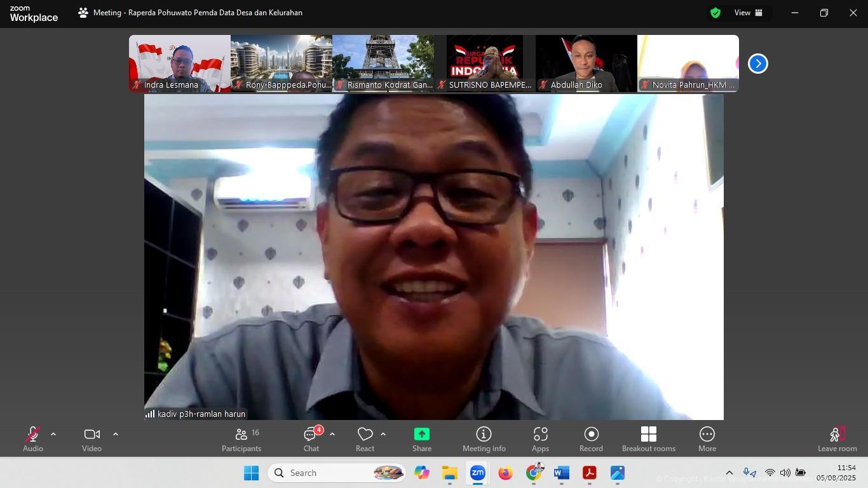Open the Apps panel
This screenshot has width=868, height=488.
pos(540,439)
